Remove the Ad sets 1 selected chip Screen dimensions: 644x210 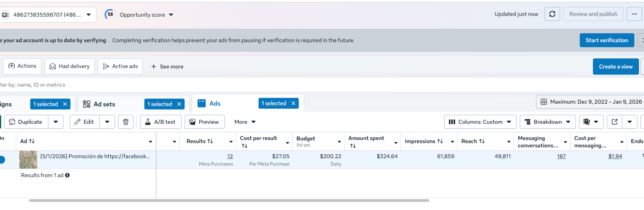[x=179, y=104]
